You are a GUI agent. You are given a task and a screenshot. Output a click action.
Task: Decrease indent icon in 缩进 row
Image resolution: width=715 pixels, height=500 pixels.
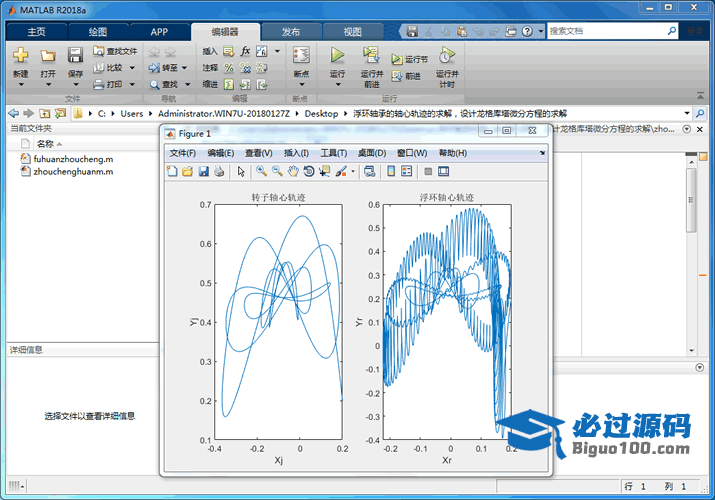tap(262, 84)
